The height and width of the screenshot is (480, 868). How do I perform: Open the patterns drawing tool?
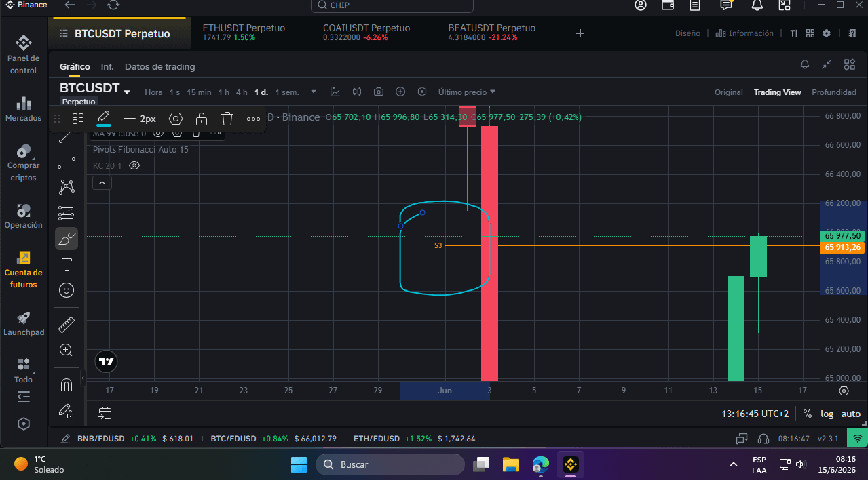pos(67,187)
